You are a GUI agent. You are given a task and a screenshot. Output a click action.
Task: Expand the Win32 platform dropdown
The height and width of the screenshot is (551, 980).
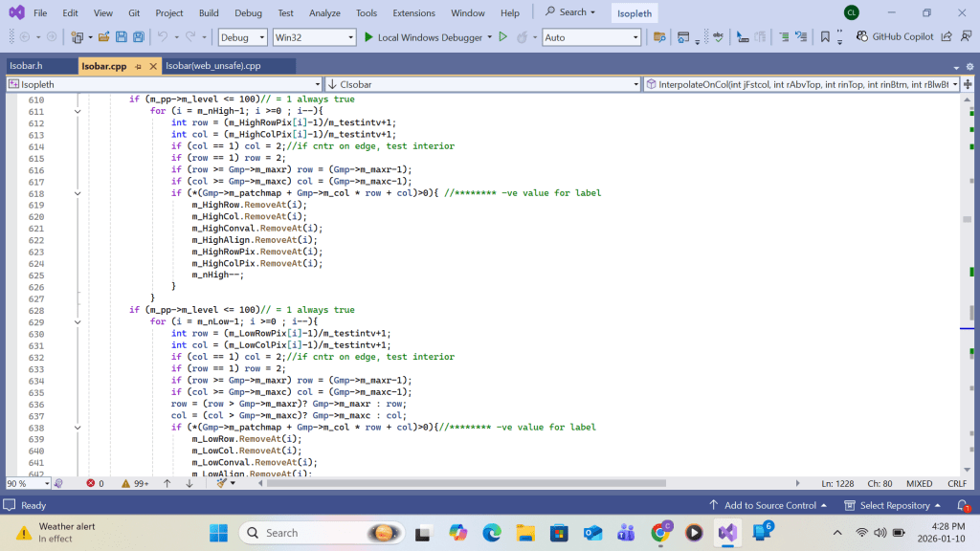(x=313, y=37)
